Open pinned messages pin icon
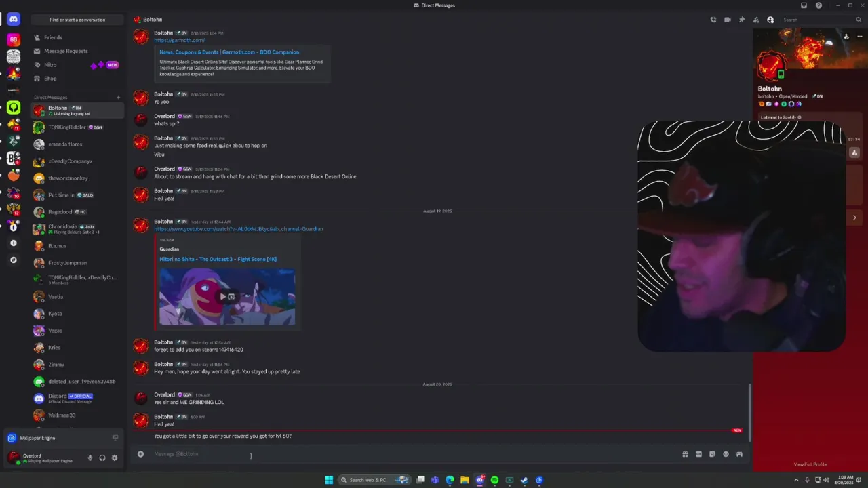This screenshot has height=488, width=868. point(741,20)
